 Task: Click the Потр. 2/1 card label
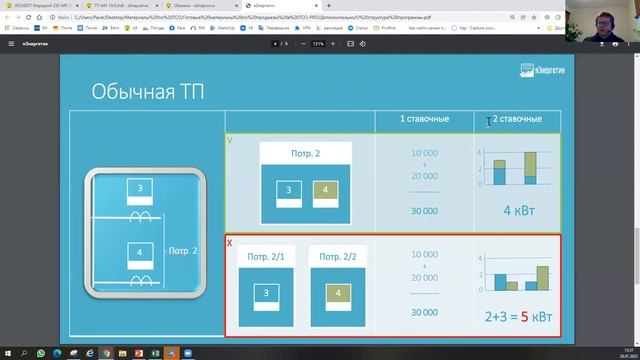pos(266,257)
